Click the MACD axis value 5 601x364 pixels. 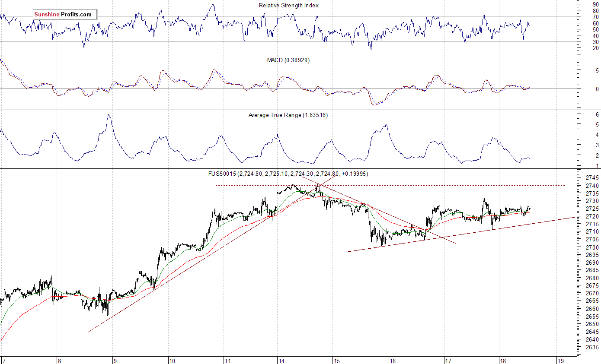click(597, 70)
